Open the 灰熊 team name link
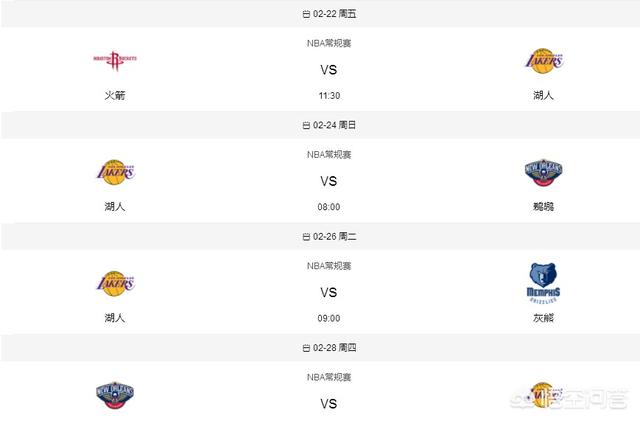The image size is (640, 421). point(543,318)
